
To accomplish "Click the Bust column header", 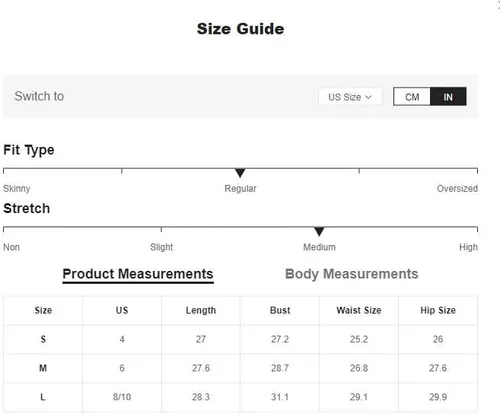I will 280,310.
